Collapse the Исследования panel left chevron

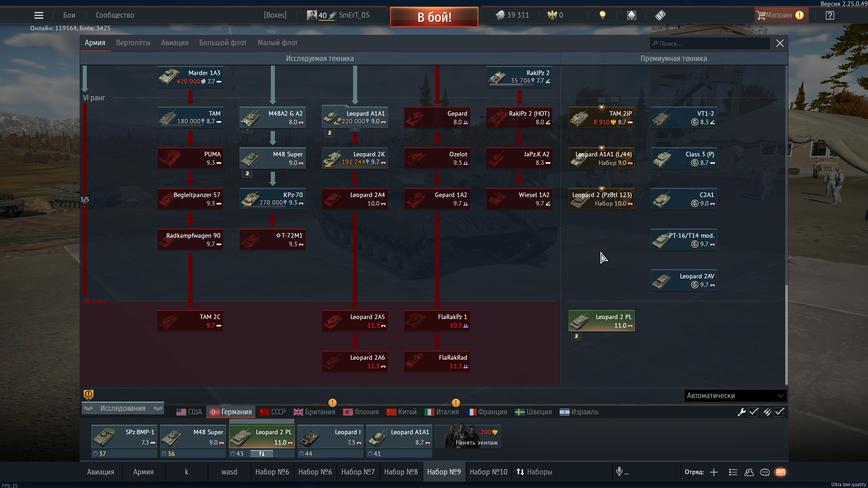pos(89,408)
